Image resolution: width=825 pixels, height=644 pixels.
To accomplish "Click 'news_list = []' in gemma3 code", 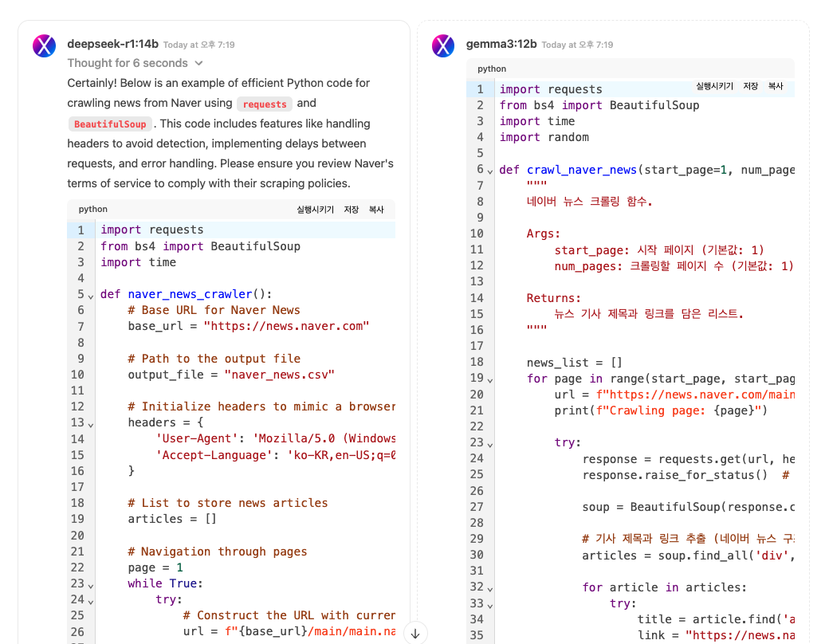I will tap(575, 363).
